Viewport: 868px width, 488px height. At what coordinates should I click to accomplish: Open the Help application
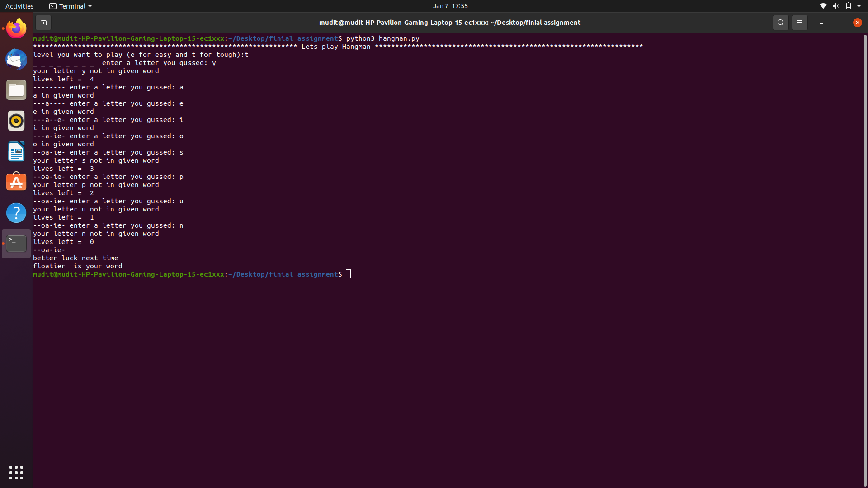(16, 213)
